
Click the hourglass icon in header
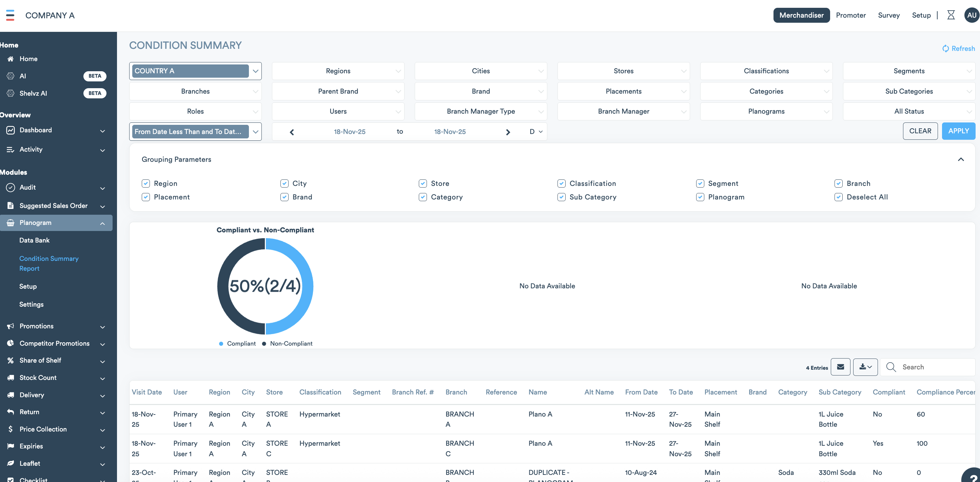coord(951,15)
